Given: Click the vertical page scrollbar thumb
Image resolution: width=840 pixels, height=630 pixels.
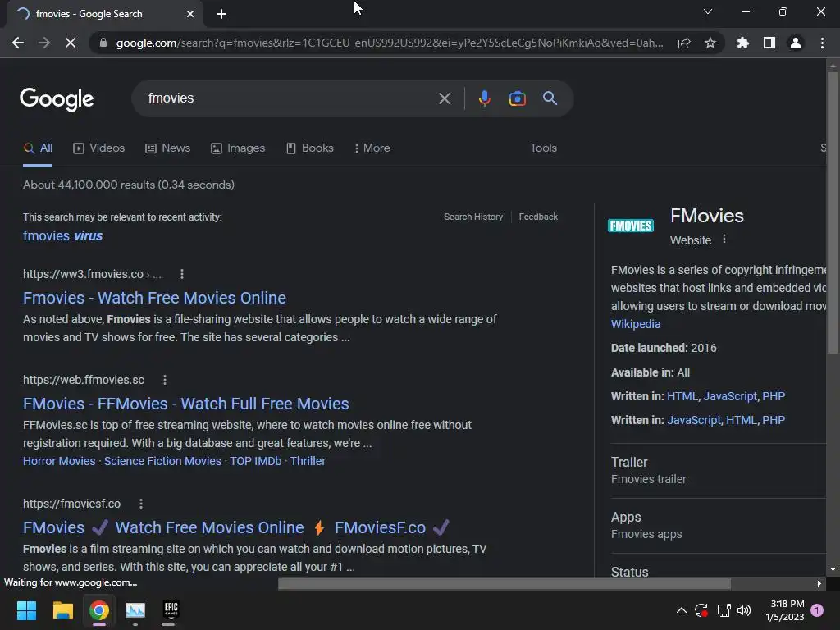Looking at the screenshot, I should 833,212.
